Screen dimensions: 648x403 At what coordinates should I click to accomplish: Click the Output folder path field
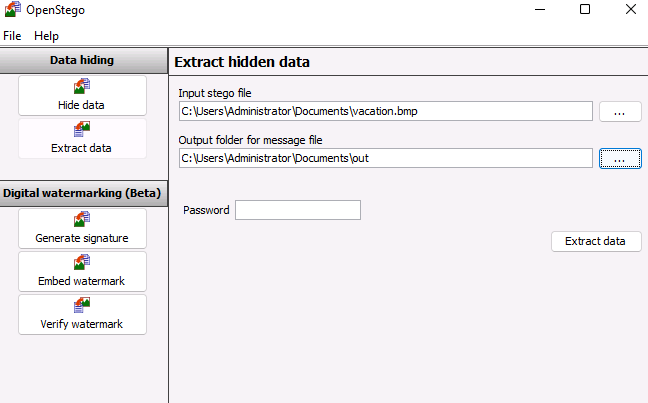coord(385,158)
